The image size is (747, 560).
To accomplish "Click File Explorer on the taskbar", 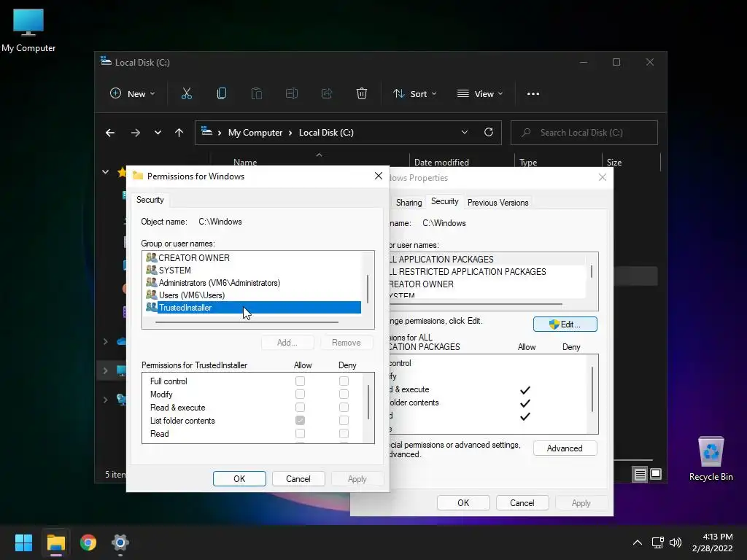I will 55,542.
